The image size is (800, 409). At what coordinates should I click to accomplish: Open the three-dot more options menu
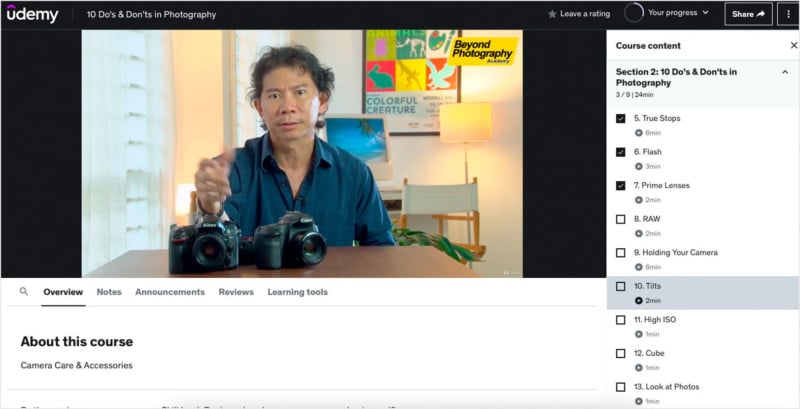[787, 14]
